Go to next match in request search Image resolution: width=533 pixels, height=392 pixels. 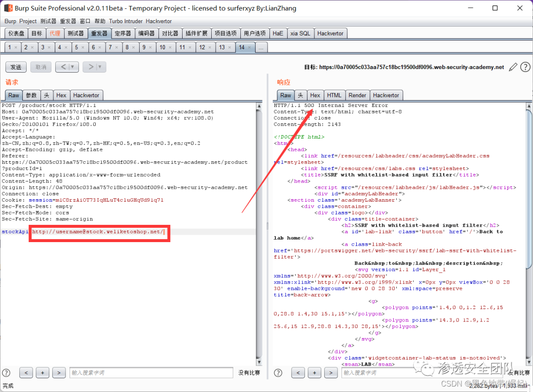59,373
